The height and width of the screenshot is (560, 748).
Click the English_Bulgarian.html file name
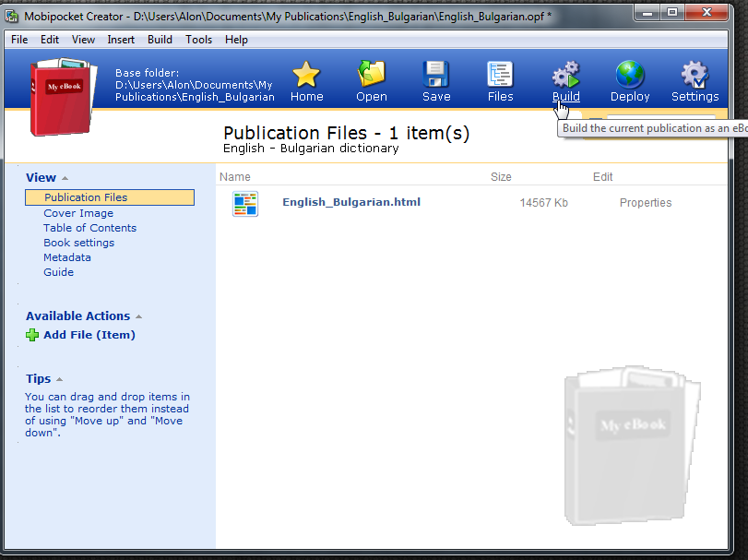point(351,202)
